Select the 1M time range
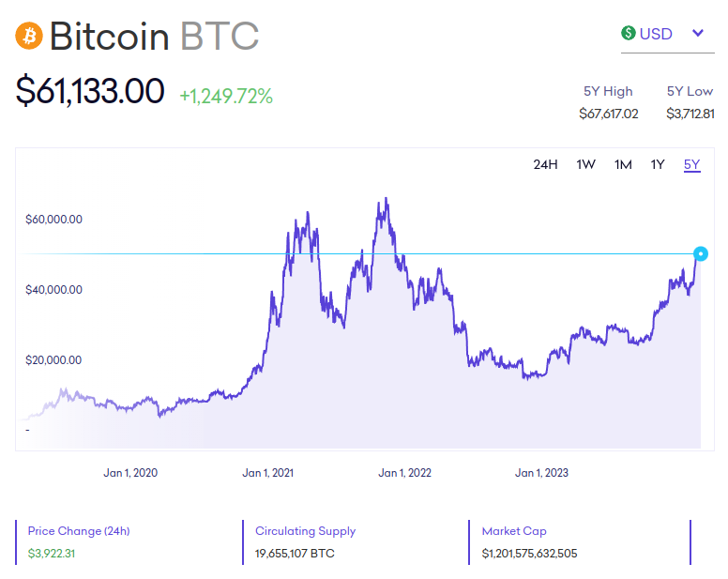728x579 pixels. pos(623,165)
